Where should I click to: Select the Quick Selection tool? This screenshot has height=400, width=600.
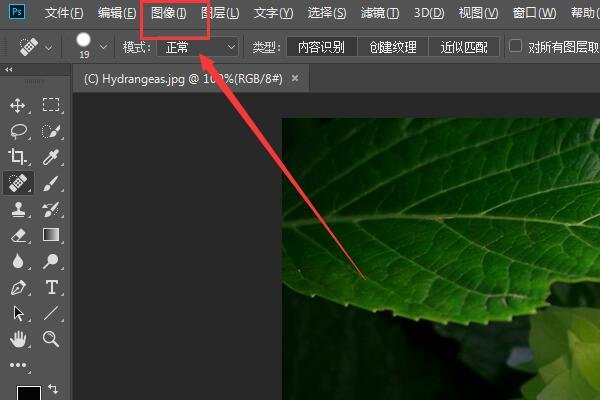coord(51,131)
